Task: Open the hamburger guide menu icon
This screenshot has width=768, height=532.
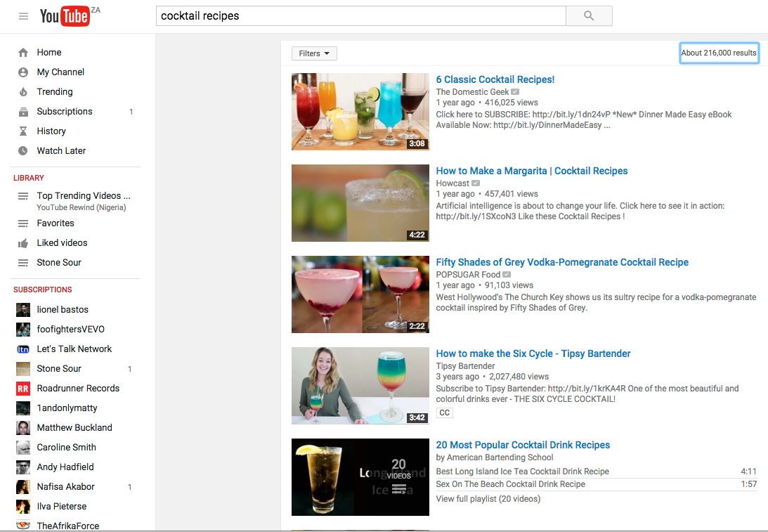Action: 23,16
